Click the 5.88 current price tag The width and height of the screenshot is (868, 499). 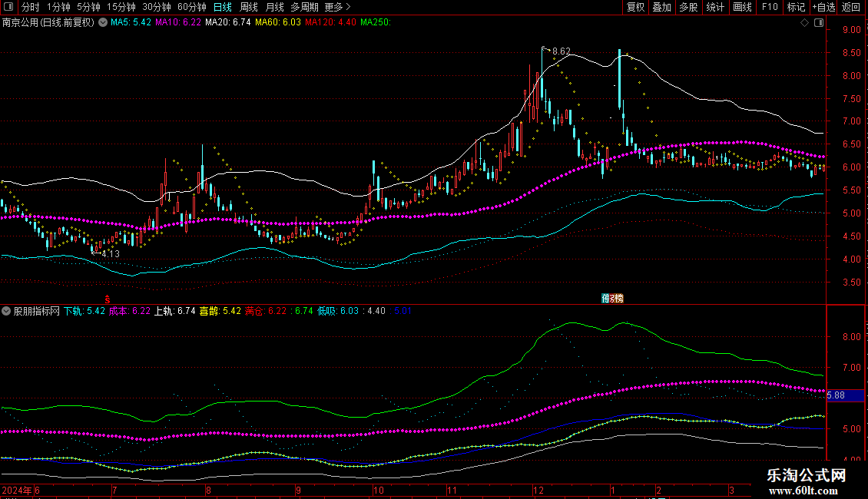click(x=845, y=395)
